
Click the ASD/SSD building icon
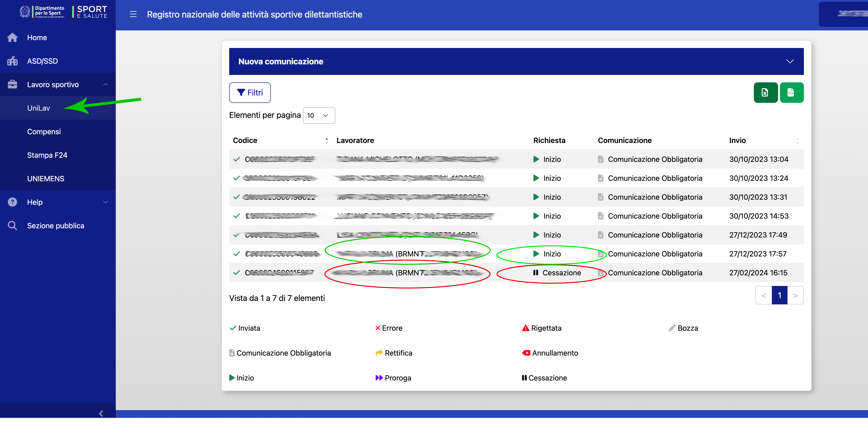pos(12,61)
